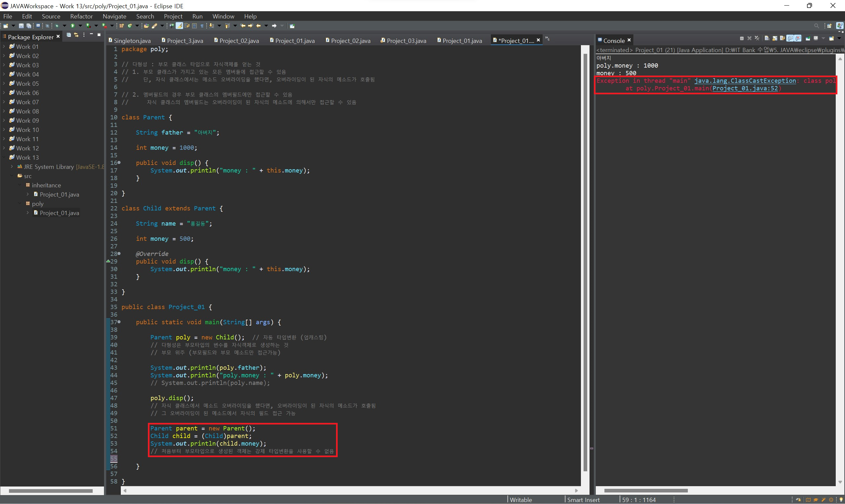The width and height of the screenshot is (845, 504).
Task: Click the Save floppy disk icon
Action: (21, 26)
